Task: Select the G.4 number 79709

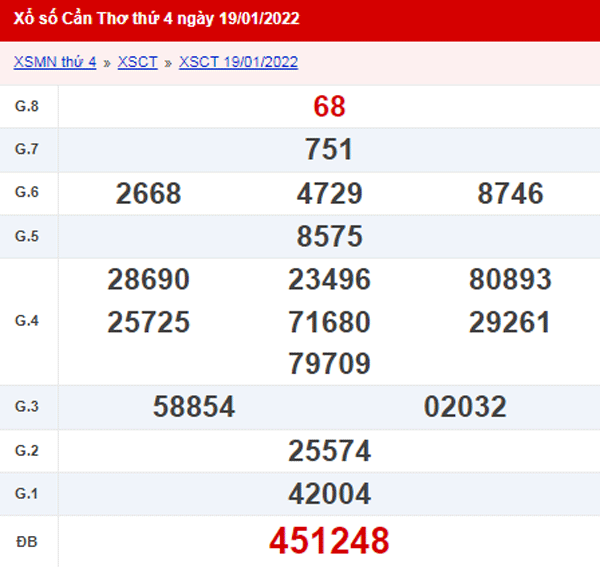Action: tap(329, 363)
